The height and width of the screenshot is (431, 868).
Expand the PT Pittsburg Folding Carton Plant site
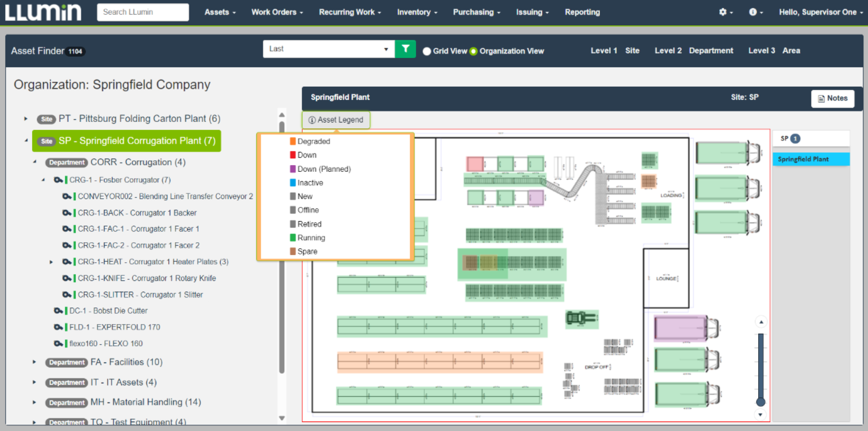coord(26,119)
